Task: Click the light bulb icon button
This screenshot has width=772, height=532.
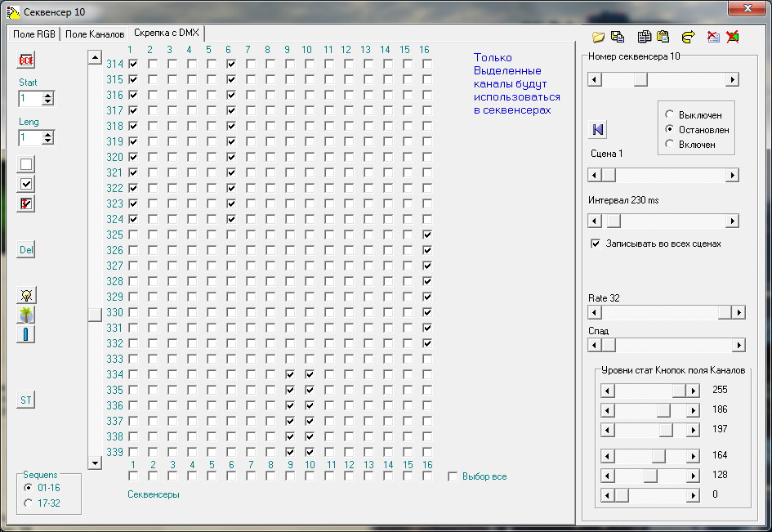Action: pyautogui.click(x=26, y=295)
